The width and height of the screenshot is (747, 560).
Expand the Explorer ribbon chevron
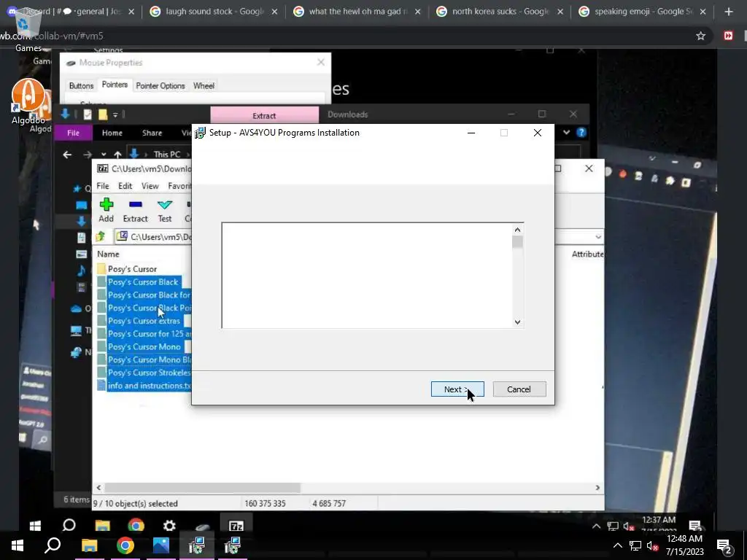coord(566,133)
